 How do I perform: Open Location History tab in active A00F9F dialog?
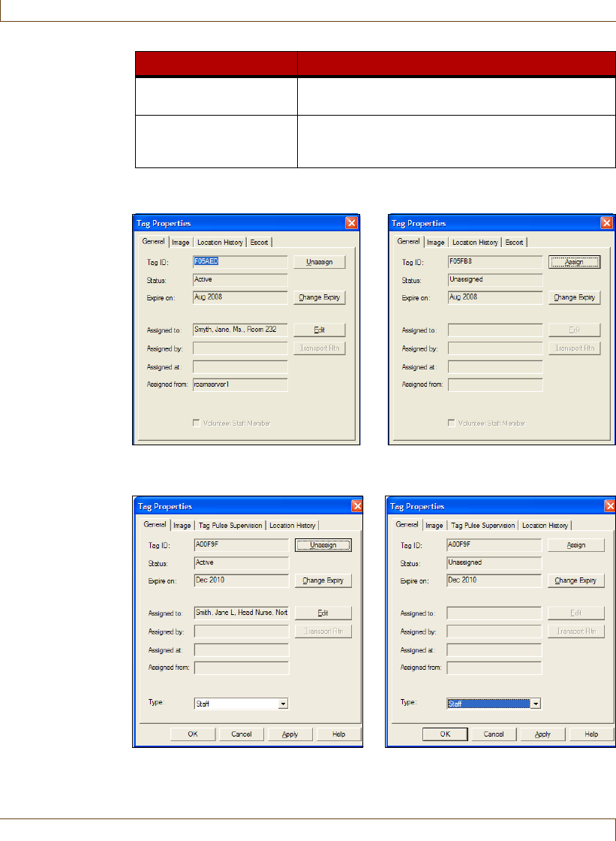292,526
